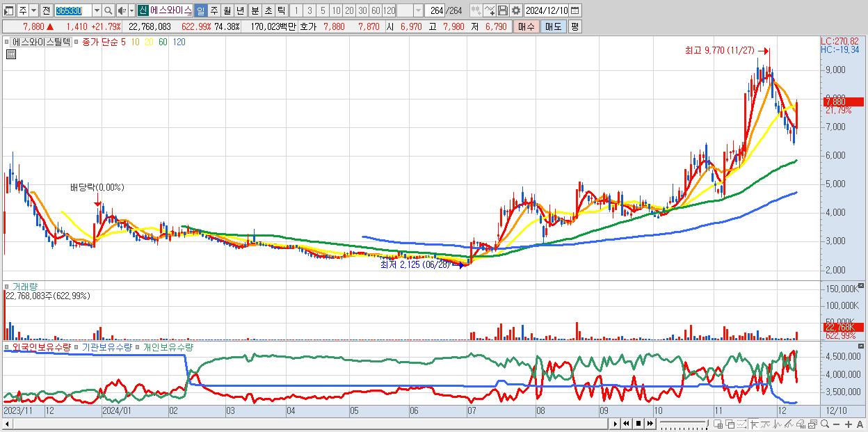Select the 월 (monthly) period button
Screen dimensions: 868x432
click(227, 10)
